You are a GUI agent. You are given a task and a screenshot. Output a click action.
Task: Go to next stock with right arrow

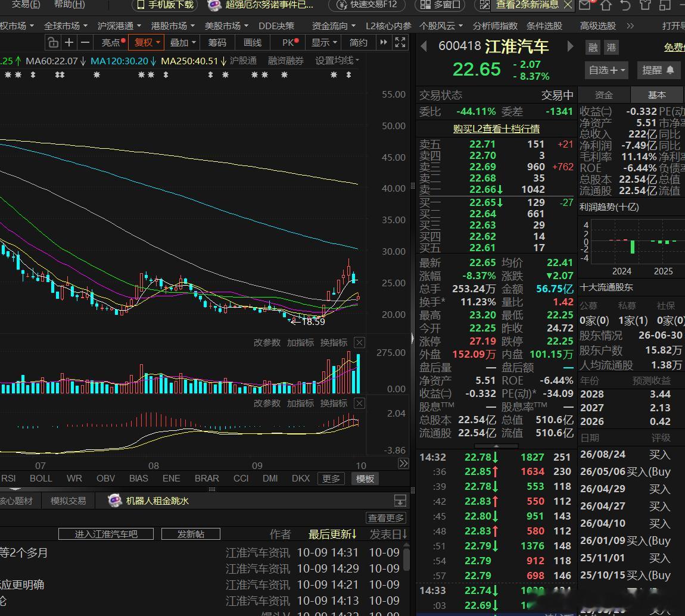tap(569, 46)
